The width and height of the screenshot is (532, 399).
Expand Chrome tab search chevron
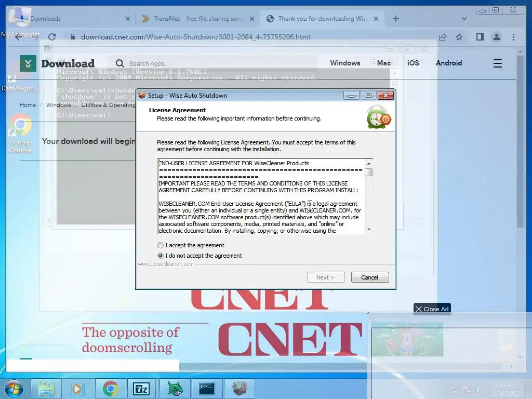point(464,19)
